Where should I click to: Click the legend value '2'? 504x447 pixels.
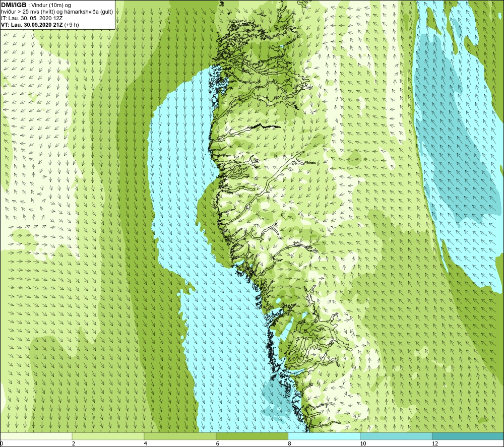(74, 443)
